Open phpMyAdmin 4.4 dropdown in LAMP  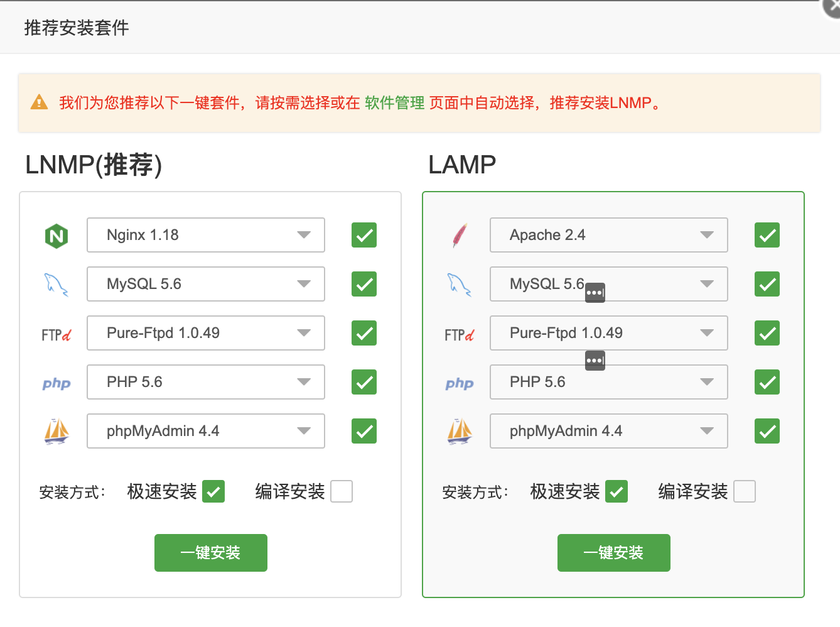point(609,431)
